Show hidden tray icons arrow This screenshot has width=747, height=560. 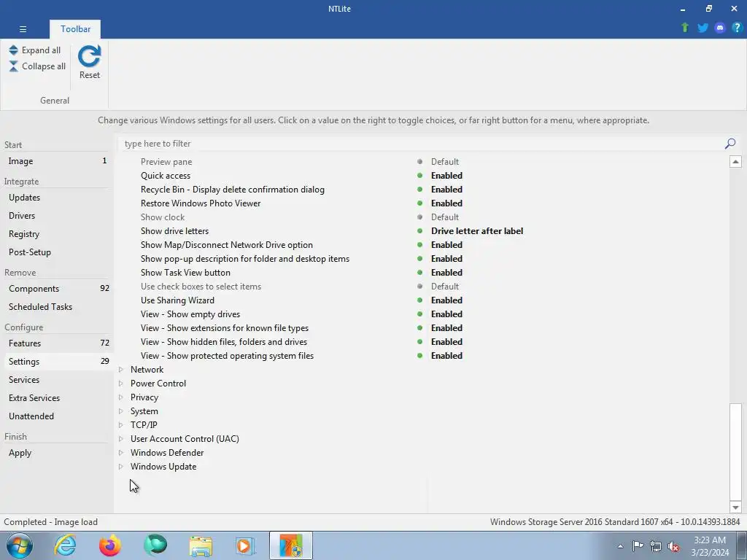(620, 547)
